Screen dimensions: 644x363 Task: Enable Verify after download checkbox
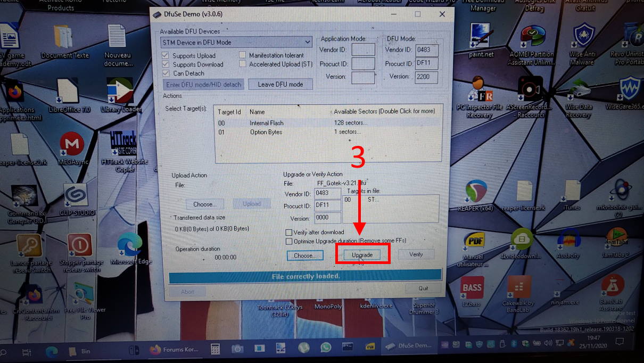pos(289,232)
